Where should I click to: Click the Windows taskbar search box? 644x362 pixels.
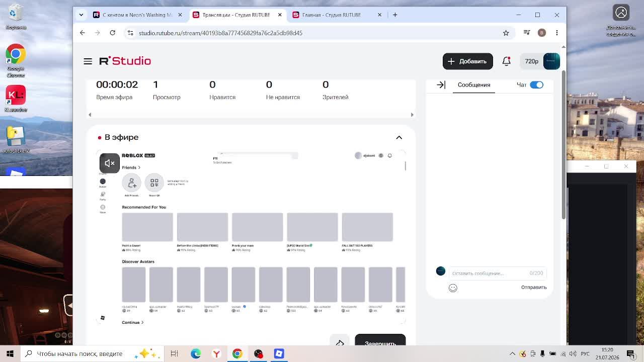(x=93, y=353)
